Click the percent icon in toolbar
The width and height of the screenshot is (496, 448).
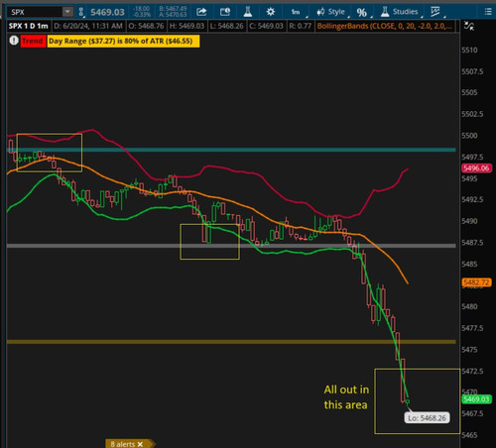click(x=362, y=13)
